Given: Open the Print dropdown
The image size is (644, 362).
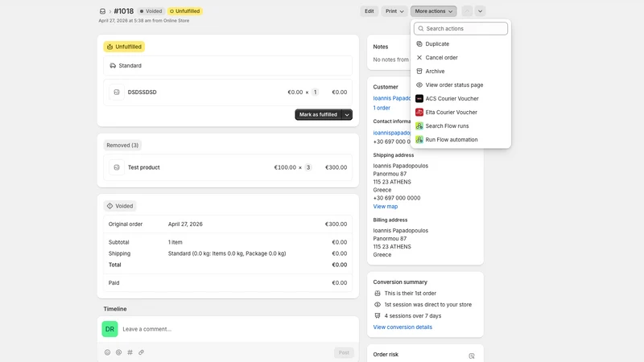Looking at the screenshot, I should coord(394,11).
